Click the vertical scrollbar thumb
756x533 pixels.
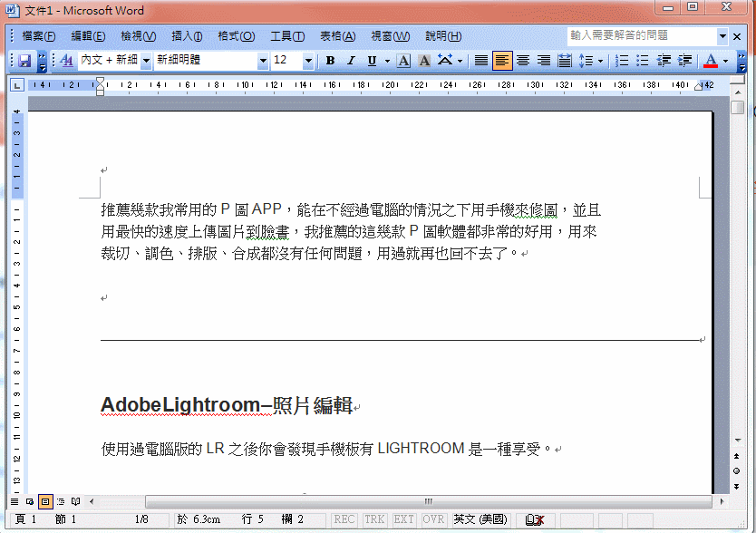tap(738, 107)
